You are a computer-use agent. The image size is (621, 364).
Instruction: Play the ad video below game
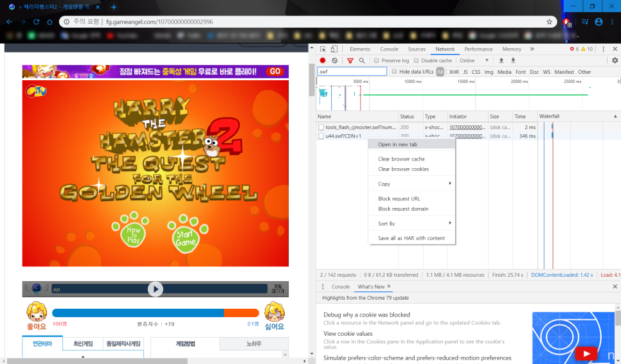click(x=156, y=290)
